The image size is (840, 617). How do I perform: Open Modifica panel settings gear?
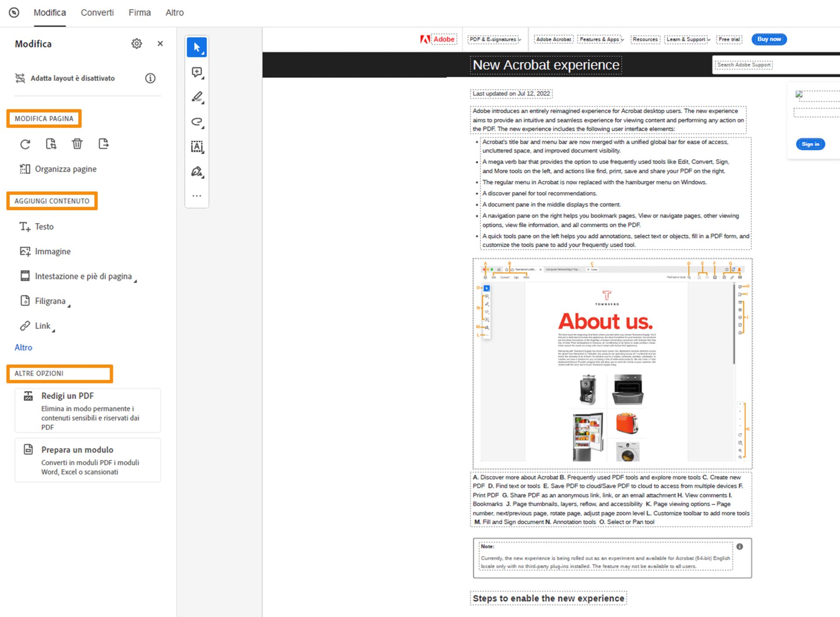pyautogui.click(x=136, y=44)
